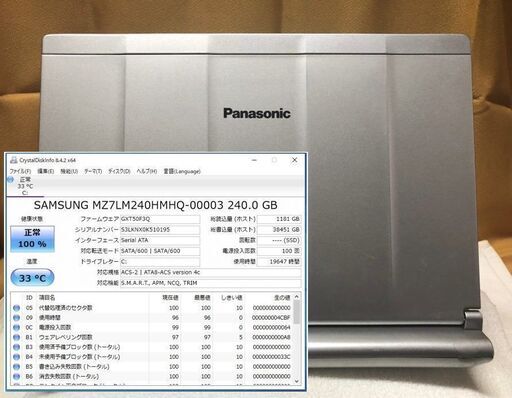Open the 言語(Language) menu
Viewport: 512px width, 398px height.
click(182, 171)
